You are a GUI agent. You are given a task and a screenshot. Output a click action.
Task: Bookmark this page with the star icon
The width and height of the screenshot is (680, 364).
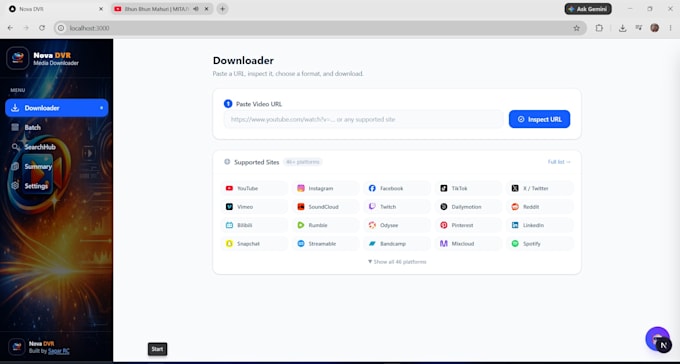click(x=576, y=28)
